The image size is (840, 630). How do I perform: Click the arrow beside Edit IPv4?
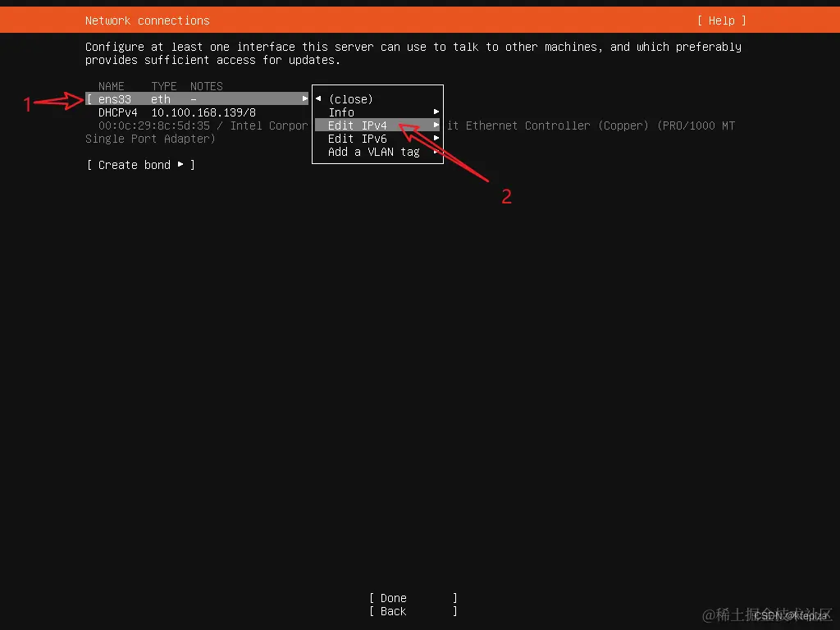tap(436, 125)
